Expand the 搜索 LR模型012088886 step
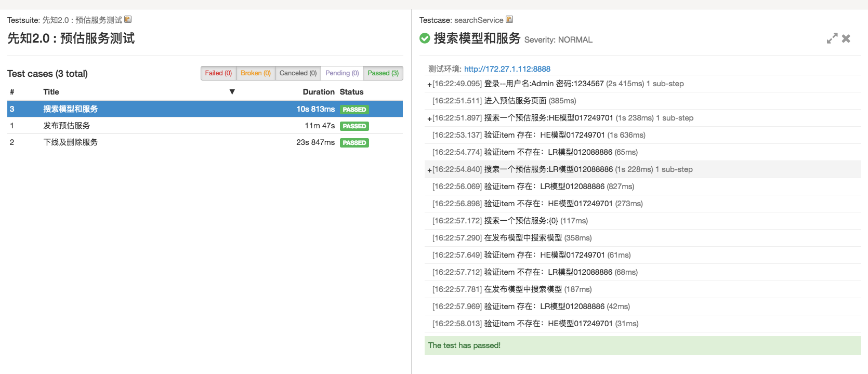The image size is (868, 374). coord(429,170)
